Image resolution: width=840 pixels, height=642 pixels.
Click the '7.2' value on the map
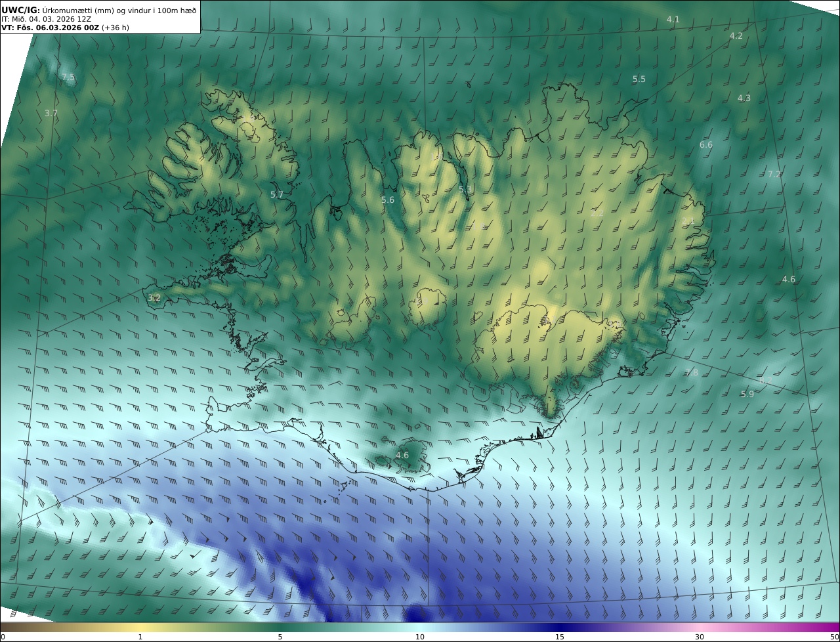point(774,174)
